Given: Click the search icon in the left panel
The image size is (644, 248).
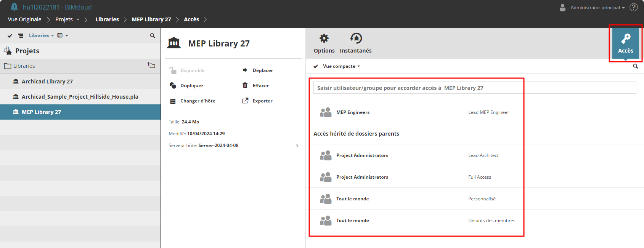Looking at the screenshot, I should point(153,36).
